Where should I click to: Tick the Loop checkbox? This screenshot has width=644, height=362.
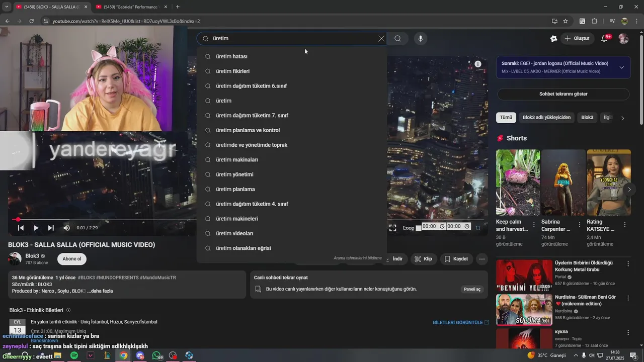(x=419, y=228)
